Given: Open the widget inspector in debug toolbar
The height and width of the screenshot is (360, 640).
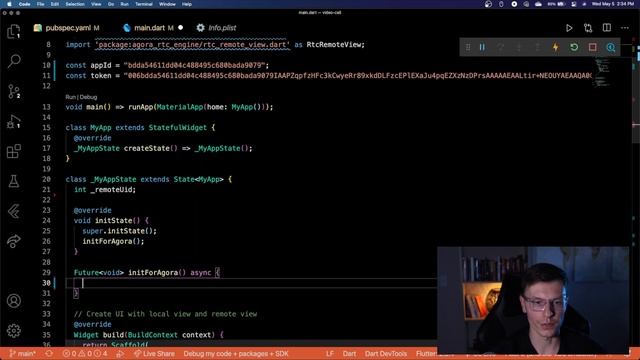Looking at the screenshot, I should pos(611,47).
